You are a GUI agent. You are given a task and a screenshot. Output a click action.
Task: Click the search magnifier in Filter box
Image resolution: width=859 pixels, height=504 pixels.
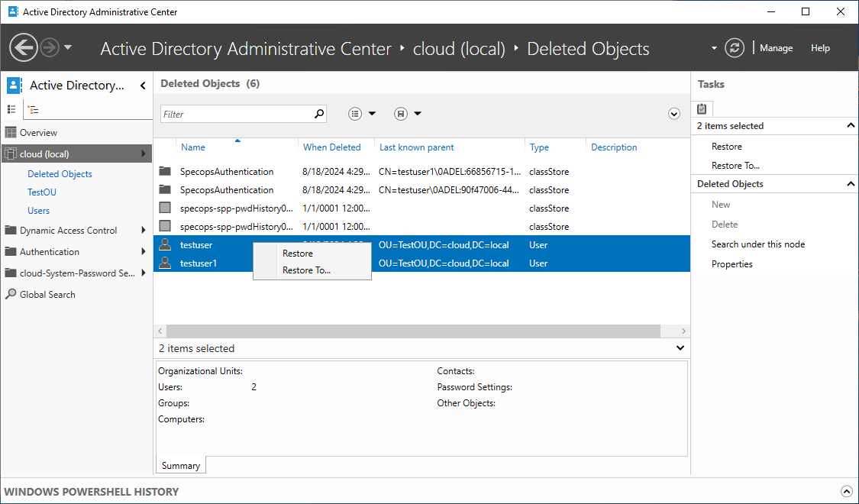(x=319, y=114)
